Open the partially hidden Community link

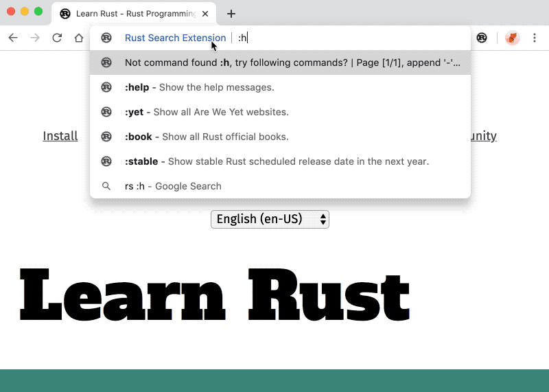[x=484, y=136]
